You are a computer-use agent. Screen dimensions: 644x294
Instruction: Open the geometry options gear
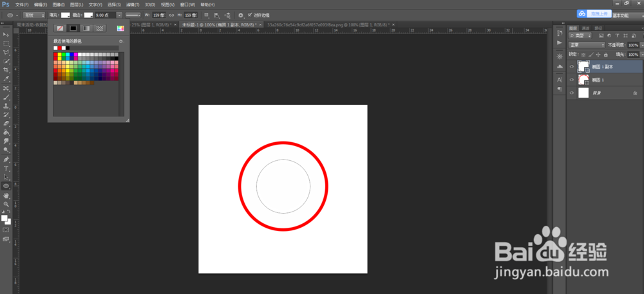pos(241,15)
